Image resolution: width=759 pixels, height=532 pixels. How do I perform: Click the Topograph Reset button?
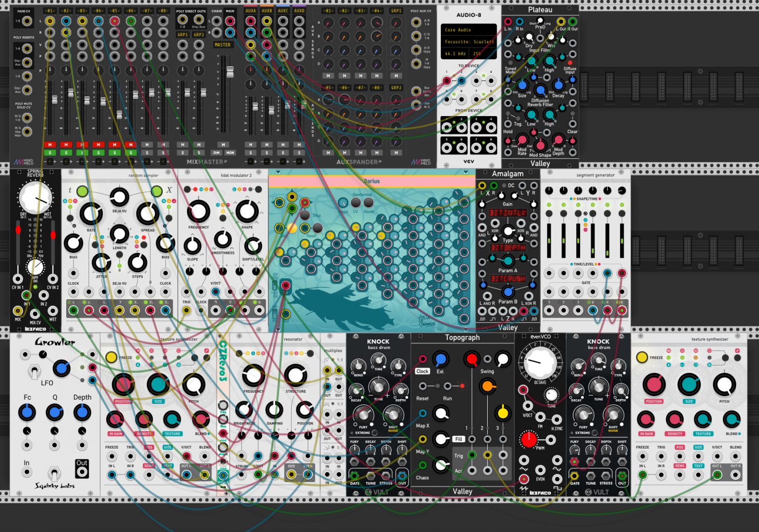tap(438, 386)
